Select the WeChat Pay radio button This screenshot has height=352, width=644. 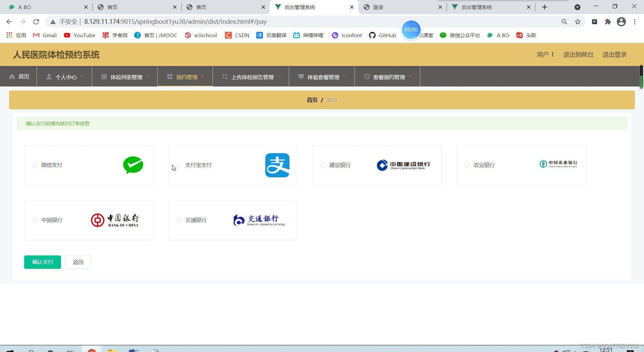tap(35, 165)
